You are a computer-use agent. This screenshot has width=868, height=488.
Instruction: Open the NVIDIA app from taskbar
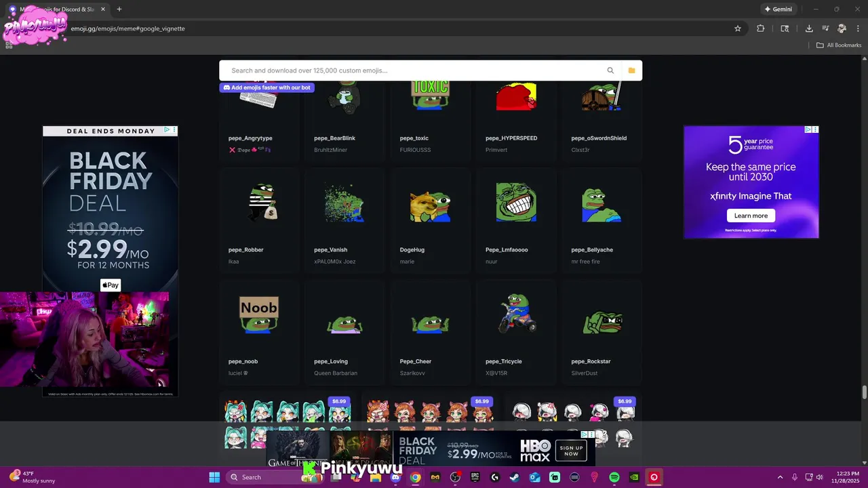634,477
